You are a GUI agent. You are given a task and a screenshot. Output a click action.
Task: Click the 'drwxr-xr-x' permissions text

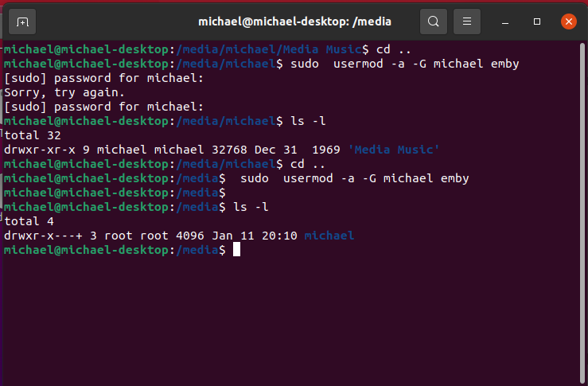(39, 150)
